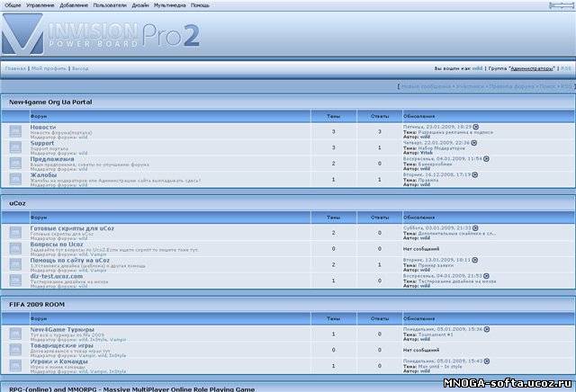Click the status icon beside diz-test.ucoz.com

pyautogui.click(x=15, y=281)
